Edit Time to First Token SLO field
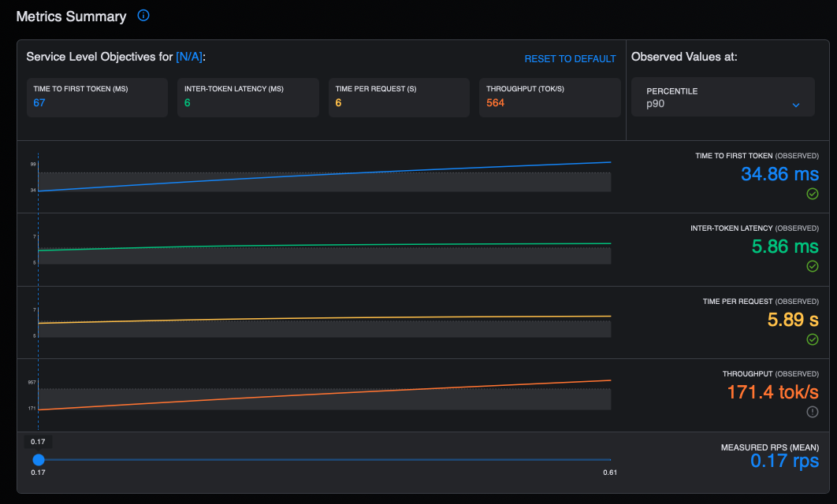This screenshot has width=837, height=504. tap(97, 102)
